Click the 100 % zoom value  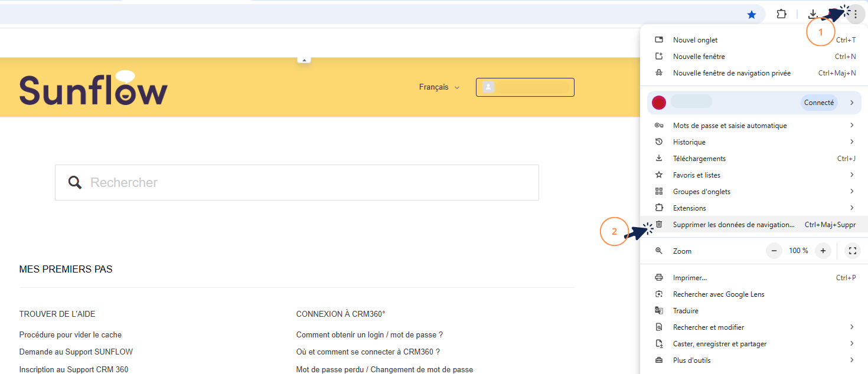(x=798, y=251)
